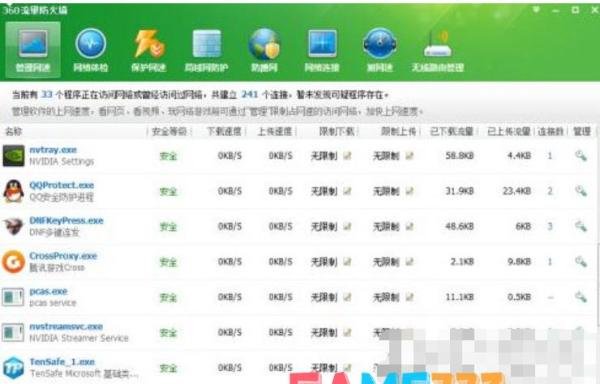This screenshot has width=600, height=384.
Task: Open the CrossProxy.exe program name link
Action: [63, 256]
